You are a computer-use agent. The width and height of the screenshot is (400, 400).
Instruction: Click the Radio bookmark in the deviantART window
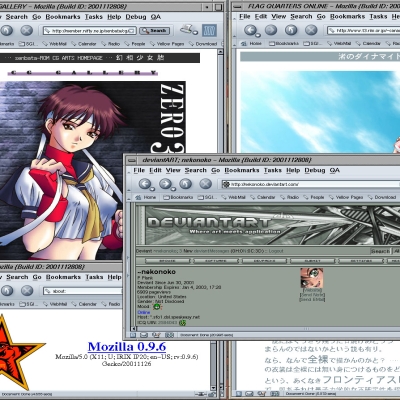pyautogui.click(x=289, y=197)
